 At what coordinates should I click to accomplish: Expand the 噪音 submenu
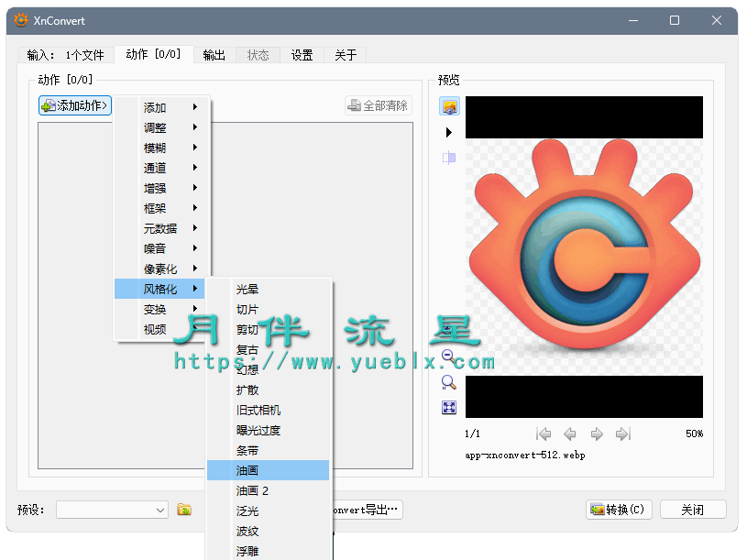click(x=161, y=248)
